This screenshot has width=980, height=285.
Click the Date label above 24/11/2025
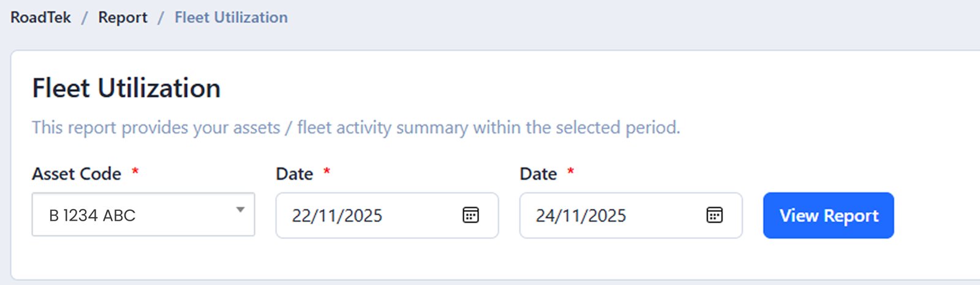click(x=538, y=174)
